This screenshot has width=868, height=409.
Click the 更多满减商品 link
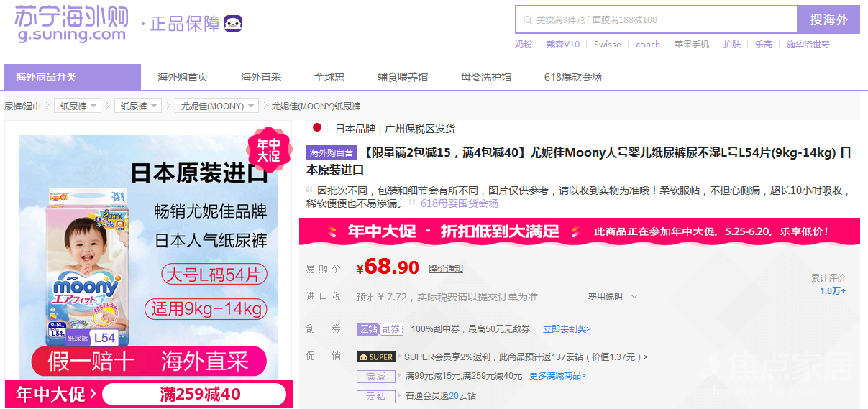[x=557, y=376]
